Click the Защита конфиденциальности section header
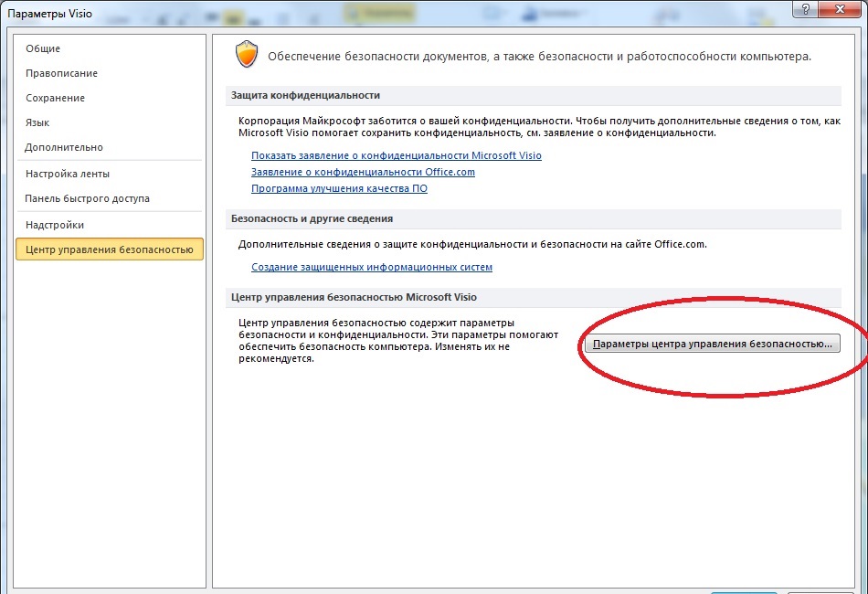 [304, 95]
